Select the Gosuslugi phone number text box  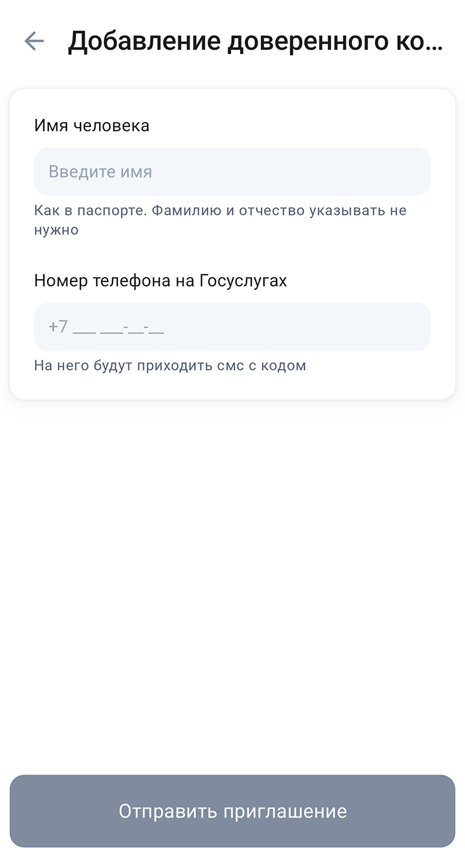pyautogui.click(x=232, y=327)
